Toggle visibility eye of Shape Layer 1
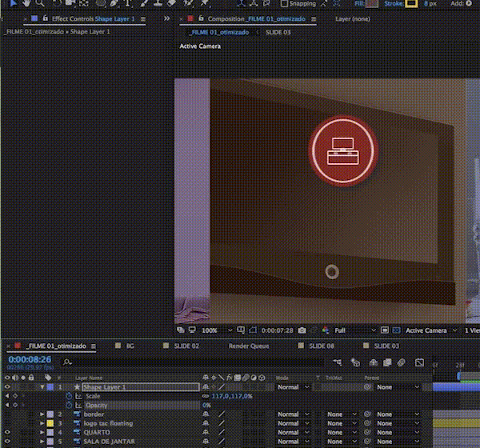Screen dimensions: 480x448 click(8, 387)
